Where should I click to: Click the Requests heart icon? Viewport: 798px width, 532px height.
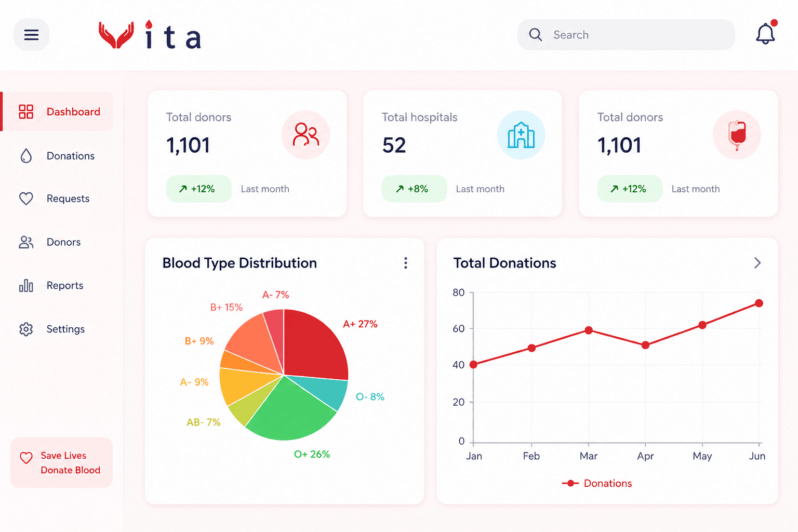coord(26,198)
